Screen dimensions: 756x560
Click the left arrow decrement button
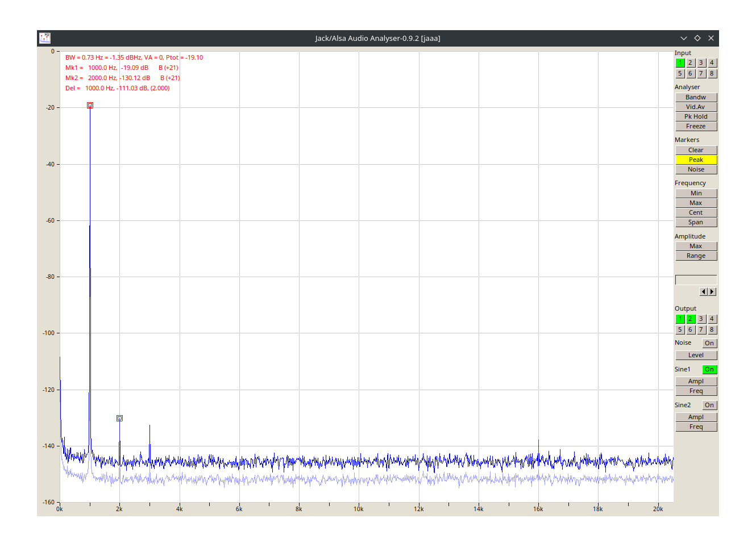(703, 292)
